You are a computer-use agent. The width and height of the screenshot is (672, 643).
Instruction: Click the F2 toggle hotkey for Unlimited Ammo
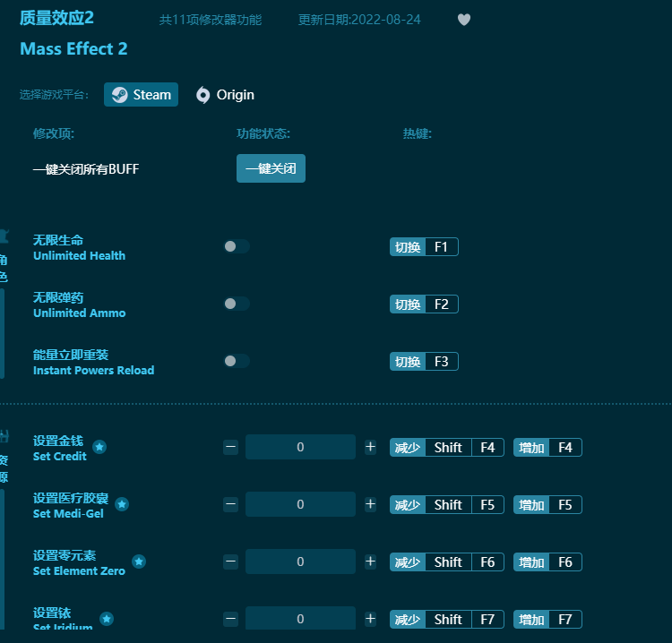pos(424,304)
